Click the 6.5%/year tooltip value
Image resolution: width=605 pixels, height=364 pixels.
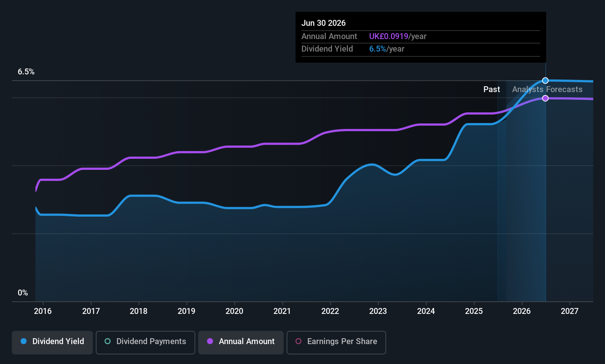click(387, 49)
